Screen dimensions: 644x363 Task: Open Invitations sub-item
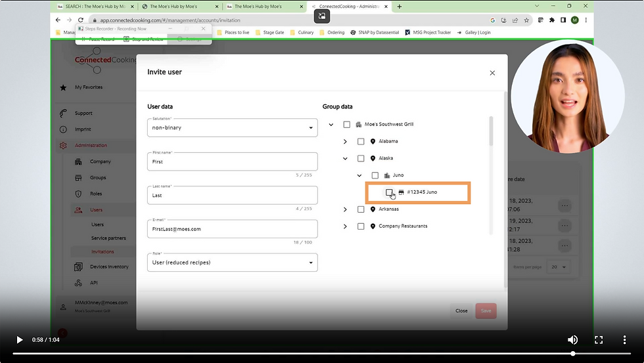103,252
